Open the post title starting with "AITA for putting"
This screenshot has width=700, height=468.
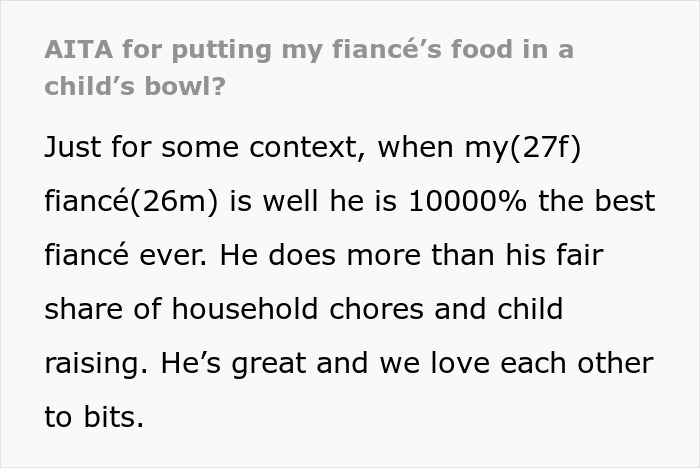pyautogui.click(x=309, y=67)
